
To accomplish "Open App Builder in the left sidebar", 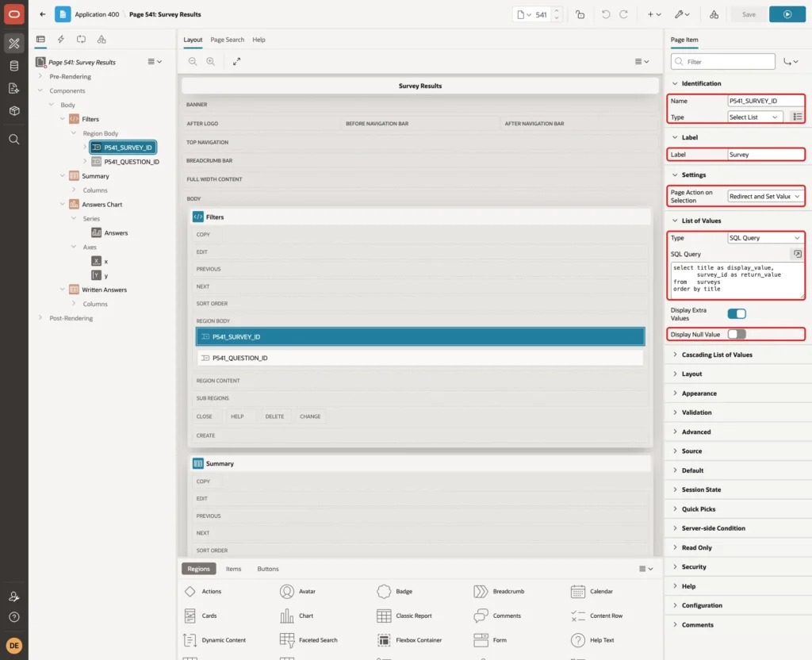I will click(14, 44).
